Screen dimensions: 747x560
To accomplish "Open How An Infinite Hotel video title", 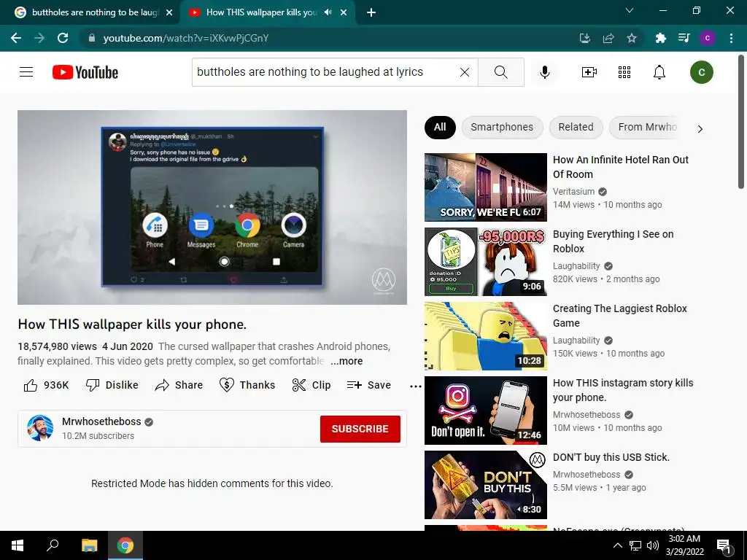I will (x=620, y=167).
